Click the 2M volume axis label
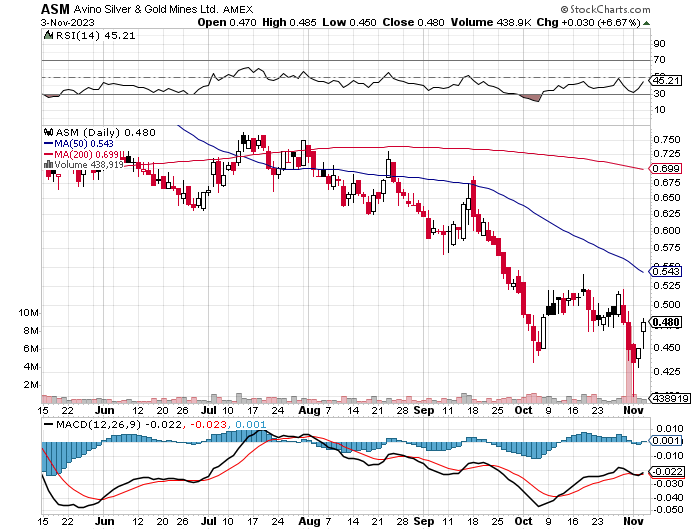700x530 pixels. [x=31, y=384]
